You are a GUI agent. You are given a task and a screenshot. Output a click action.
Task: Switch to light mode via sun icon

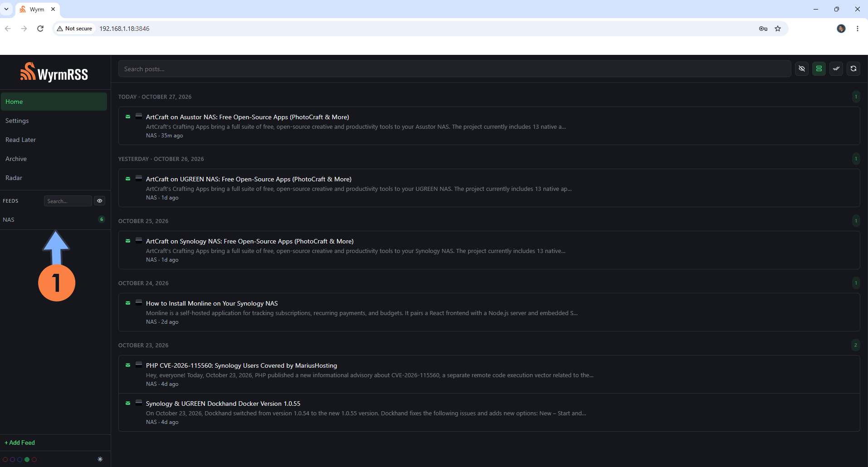100,459
